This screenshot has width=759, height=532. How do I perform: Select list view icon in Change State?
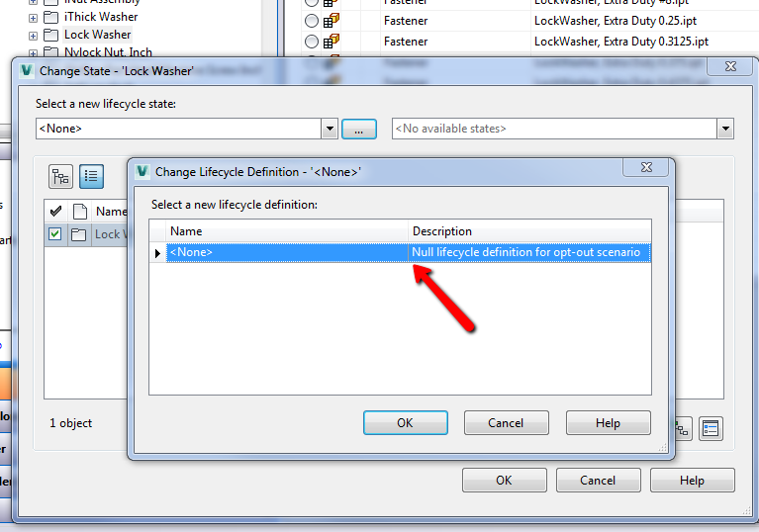tap(91, 177)
